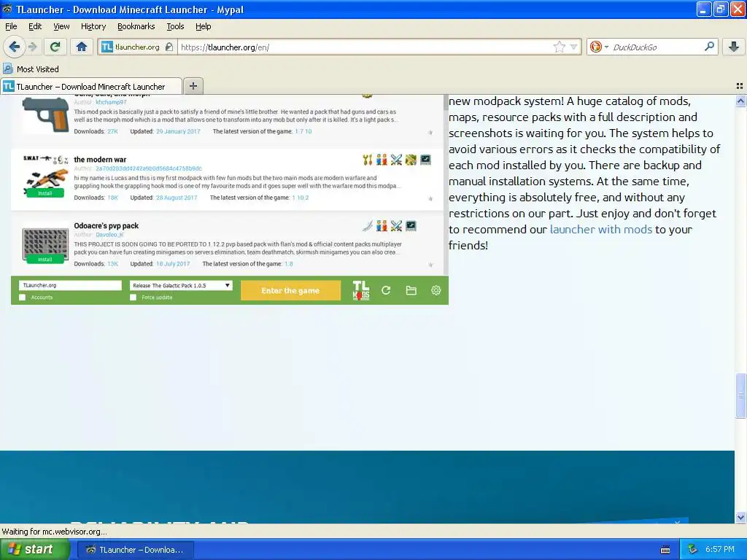
Task: Bookmark this page with the star icon
Action: coord(560,47)
